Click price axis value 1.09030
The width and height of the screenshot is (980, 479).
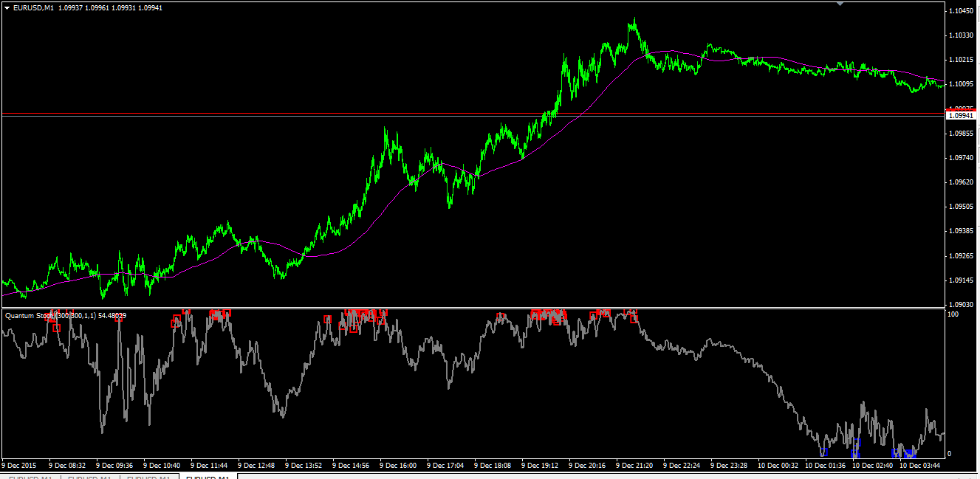point(962,304)
